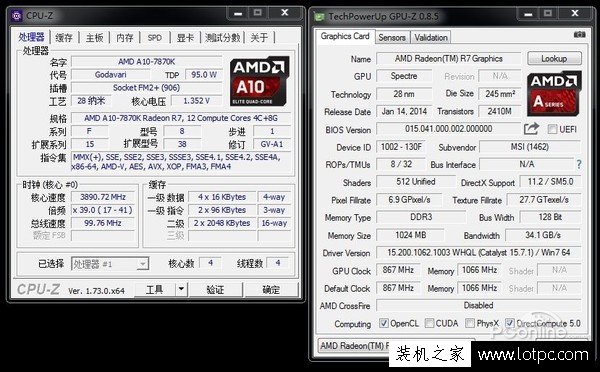
Task: Switch to the 测试分数 tab
Action: click(x=222, y=38)
